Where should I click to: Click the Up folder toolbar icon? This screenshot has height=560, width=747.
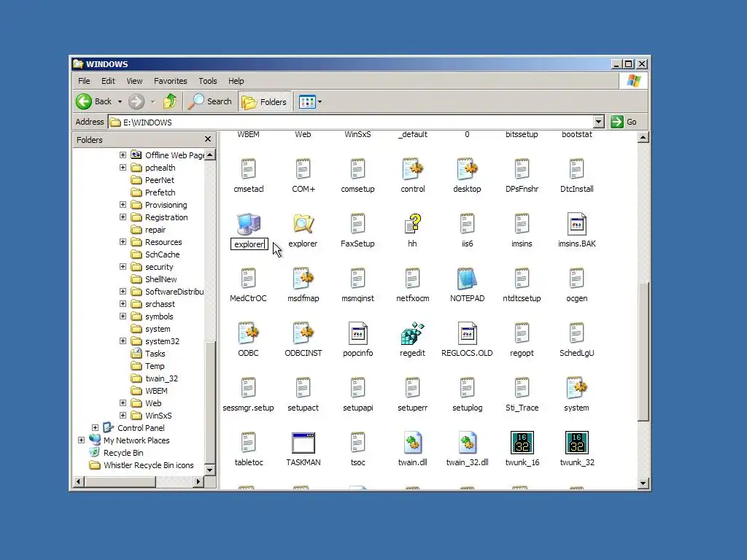[170, 101]
